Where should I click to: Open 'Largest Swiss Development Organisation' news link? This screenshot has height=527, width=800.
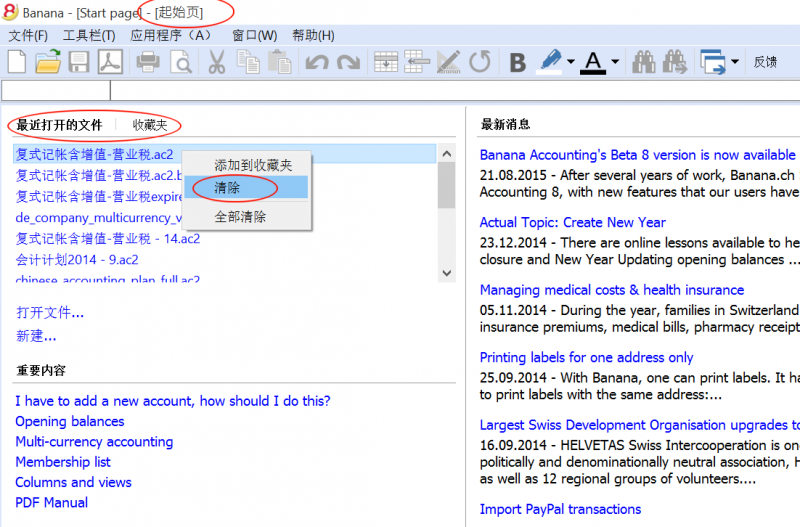point(639,425)
